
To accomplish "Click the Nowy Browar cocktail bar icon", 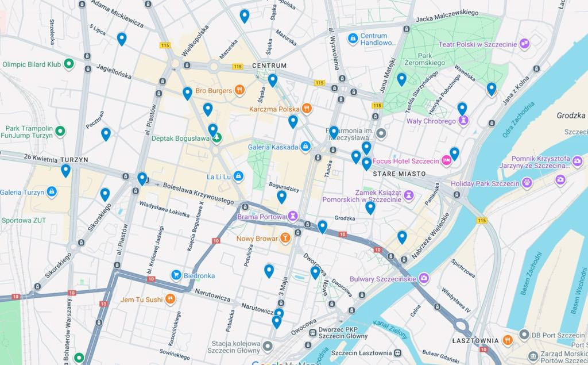I will (285, 238).
